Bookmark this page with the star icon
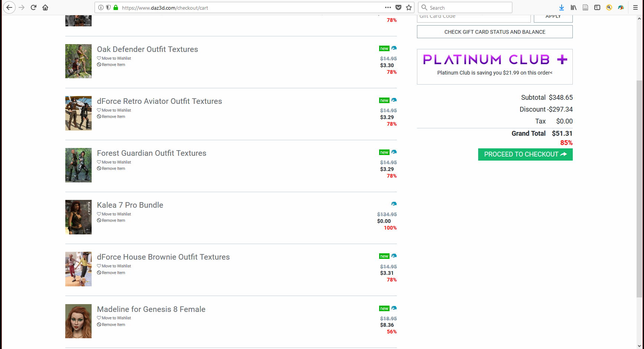The image size is (644, 349). coord(409,7)
